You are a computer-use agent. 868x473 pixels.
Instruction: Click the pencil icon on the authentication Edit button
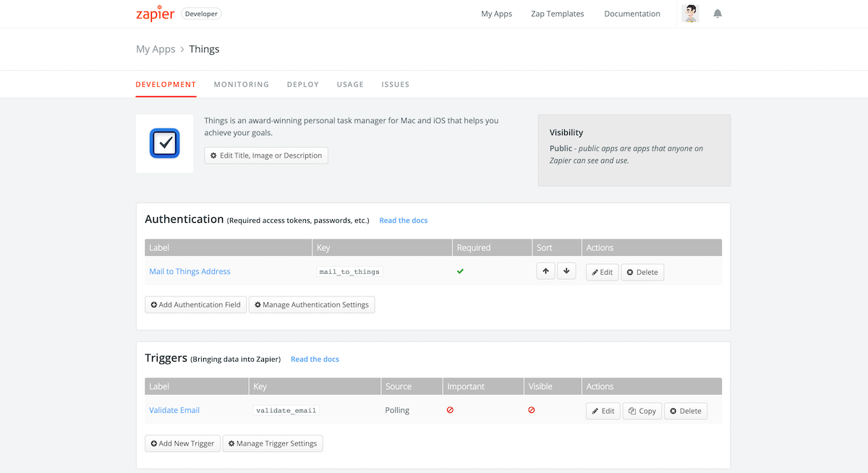[594, 271]
